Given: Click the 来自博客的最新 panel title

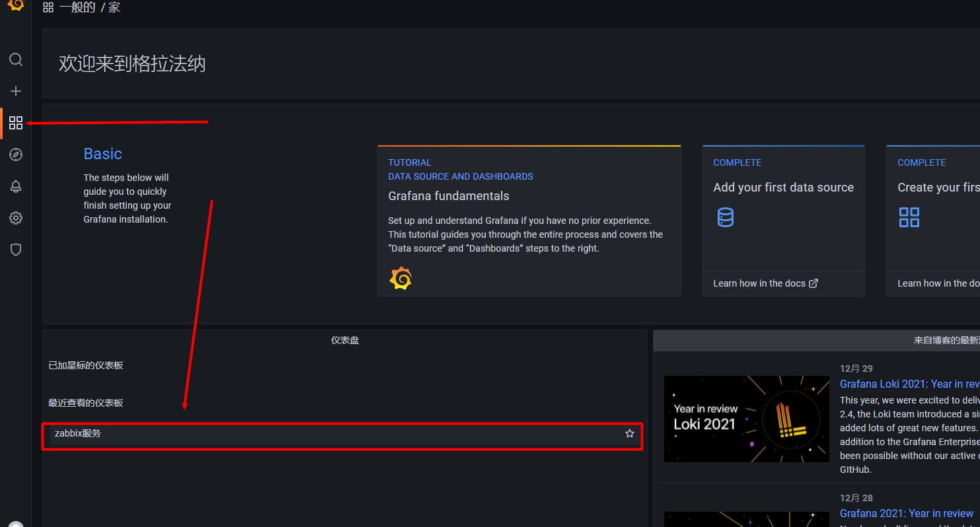Looking at the screenshot, I should click(x=946, y=340).
